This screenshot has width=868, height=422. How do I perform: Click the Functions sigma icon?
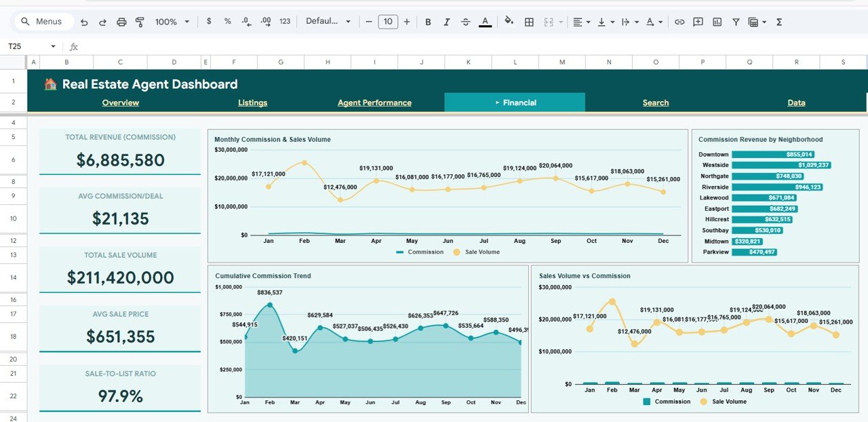tap(779, 21)
